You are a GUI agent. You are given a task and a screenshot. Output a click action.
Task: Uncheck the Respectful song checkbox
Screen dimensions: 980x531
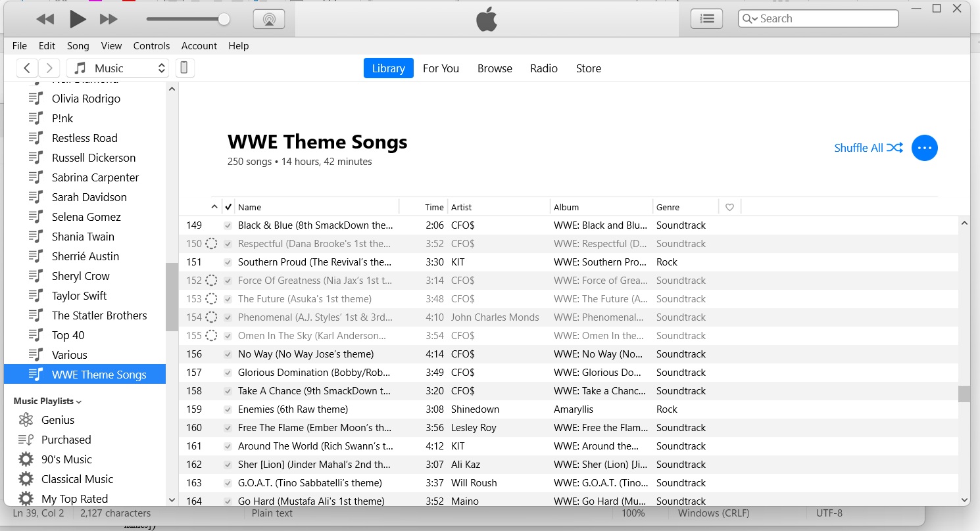228,244
